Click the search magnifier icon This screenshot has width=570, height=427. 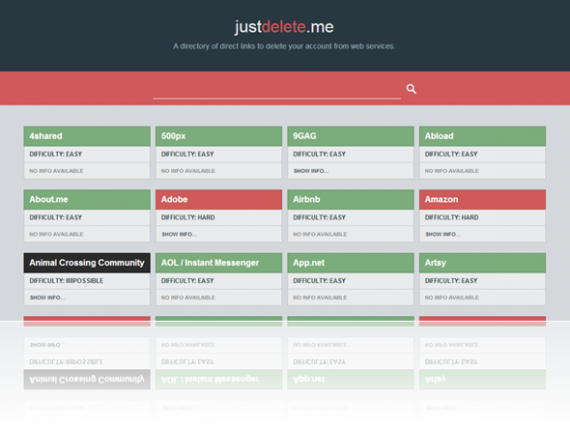pos(411,89)
